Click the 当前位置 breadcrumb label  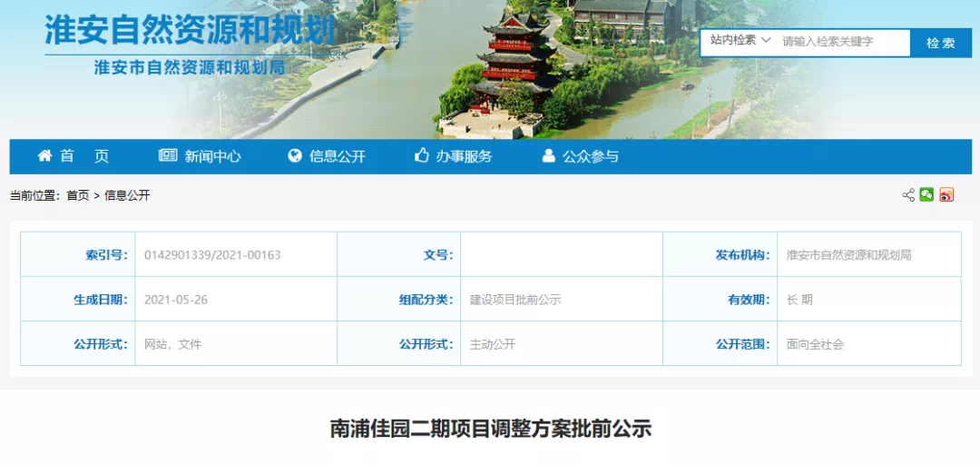34,195
